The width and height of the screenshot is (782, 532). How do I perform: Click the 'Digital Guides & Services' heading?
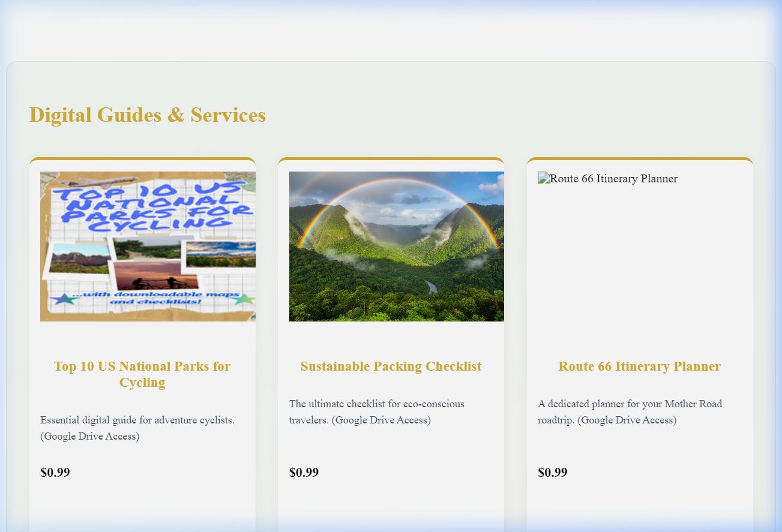[148, 115]
